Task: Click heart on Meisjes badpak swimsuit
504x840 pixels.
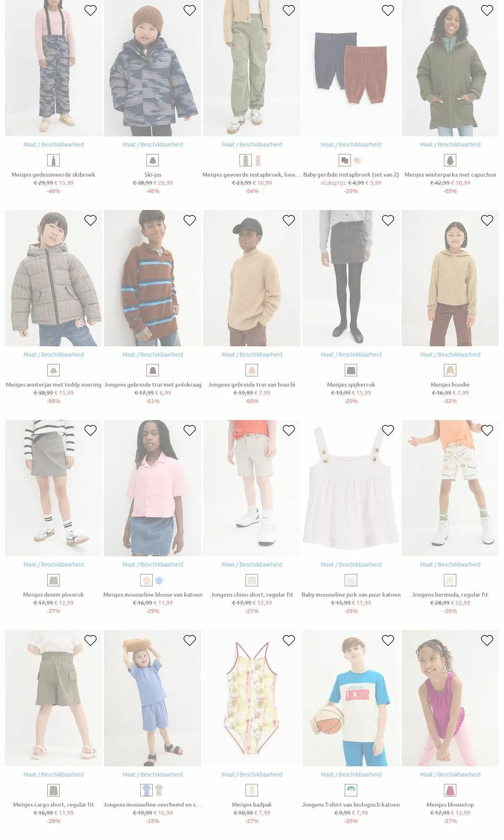Action: (x=289, y=640)
